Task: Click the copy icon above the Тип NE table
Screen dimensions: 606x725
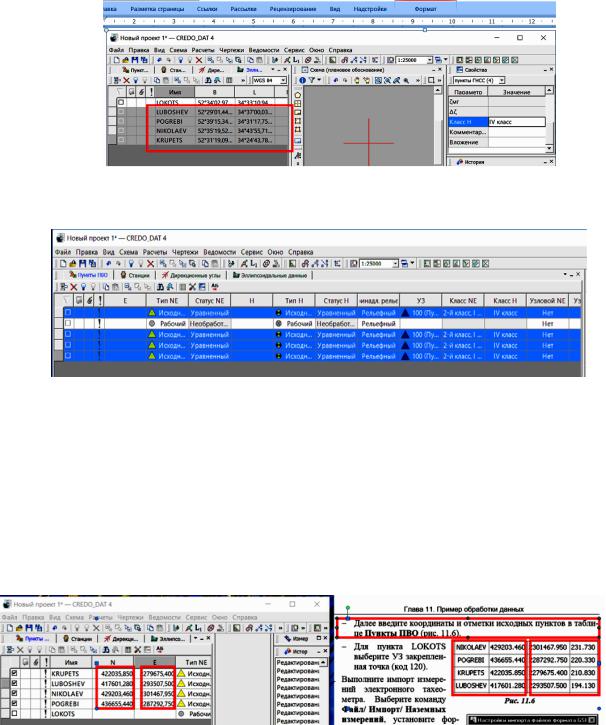Action: 106,287
